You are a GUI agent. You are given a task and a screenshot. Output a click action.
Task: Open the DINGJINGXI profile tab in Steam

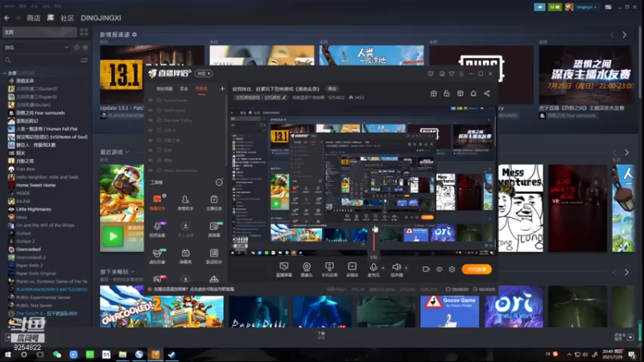click(x=101, y=18)
